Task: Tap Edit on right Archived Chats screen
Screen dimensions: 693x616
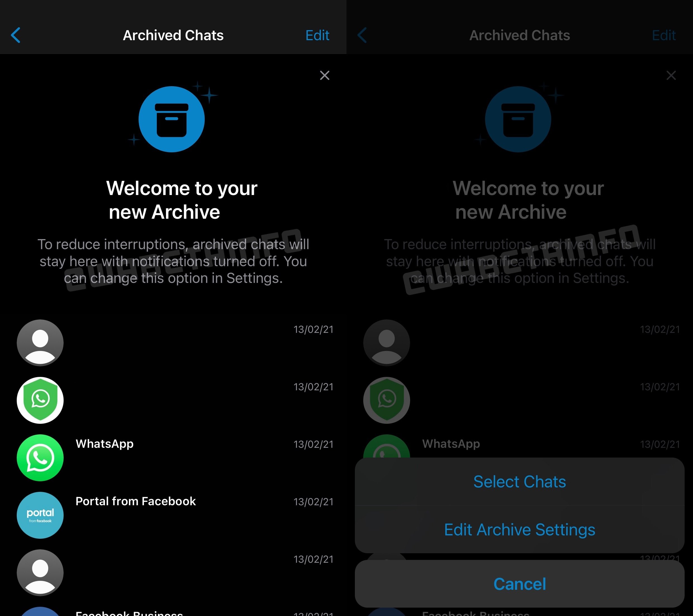Action: [x=664, y=35]
